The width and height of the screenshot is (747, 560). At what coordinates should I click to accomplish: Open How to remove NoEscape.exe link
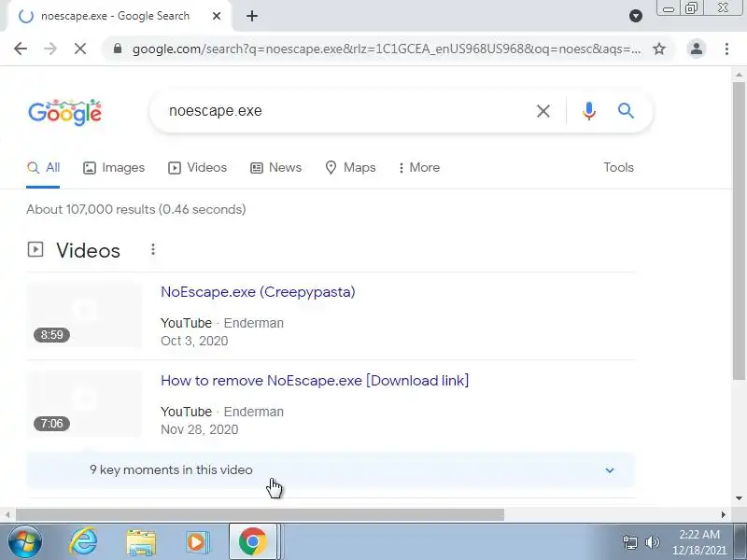pos(315,381)
